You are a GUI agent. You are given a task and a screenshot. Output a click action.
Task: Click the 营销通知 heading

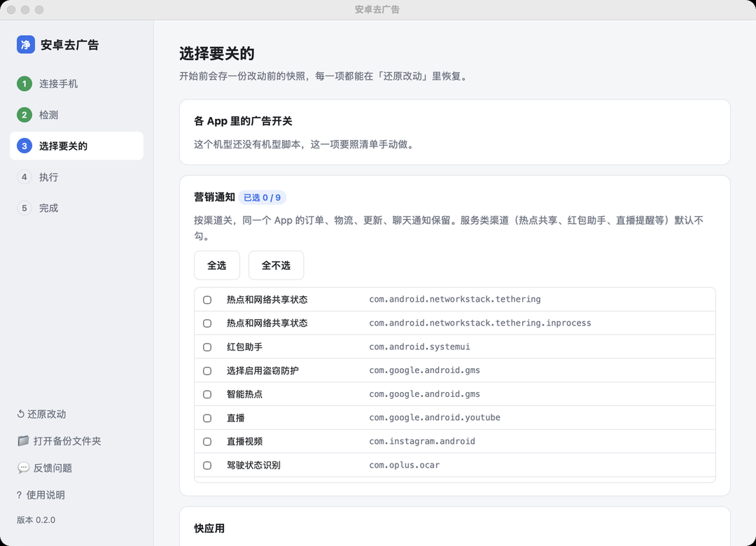(x=215, y=197)
